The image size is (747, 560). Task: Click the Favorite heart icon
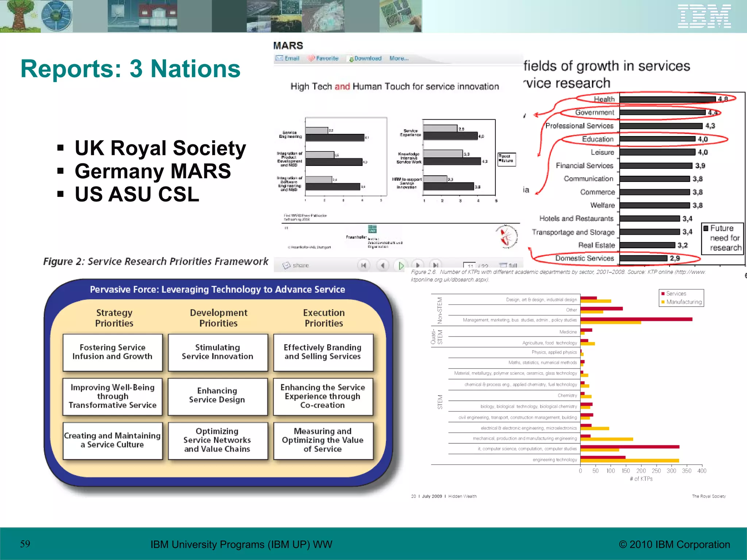click(x=311, y=58)
